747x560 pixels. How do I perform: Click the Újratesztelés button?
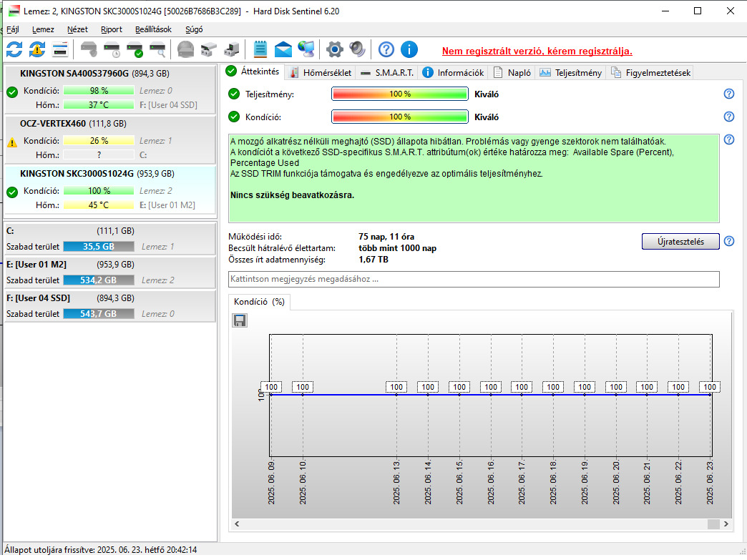click(x=680, y=242)
